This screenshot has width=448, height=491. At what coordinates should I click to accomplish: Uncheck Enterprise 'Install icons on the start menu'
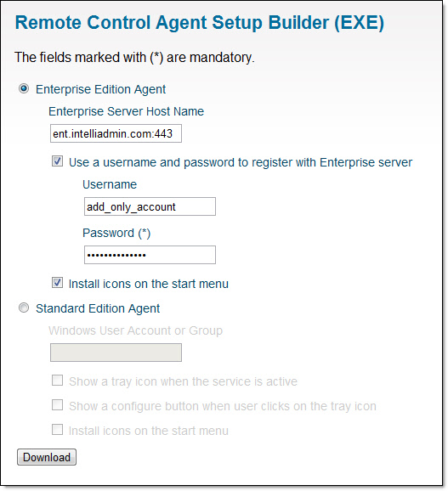click(57, 283)
